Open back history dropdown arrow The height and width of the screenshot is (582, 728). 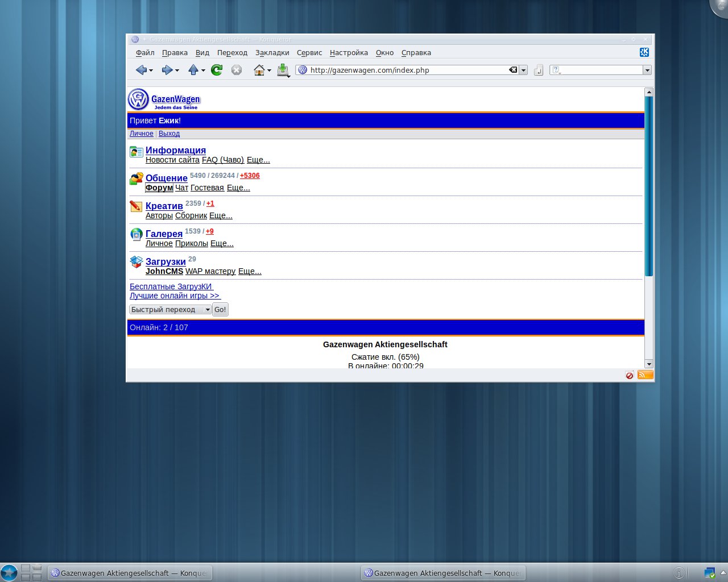[x=151, y=70]
